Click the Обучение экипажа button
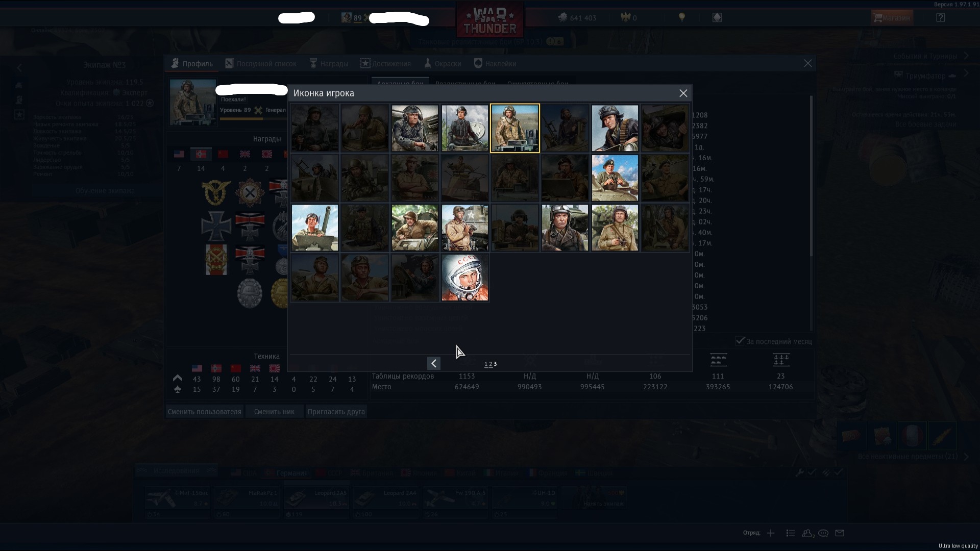980x551 pixels. click(105, 191)
